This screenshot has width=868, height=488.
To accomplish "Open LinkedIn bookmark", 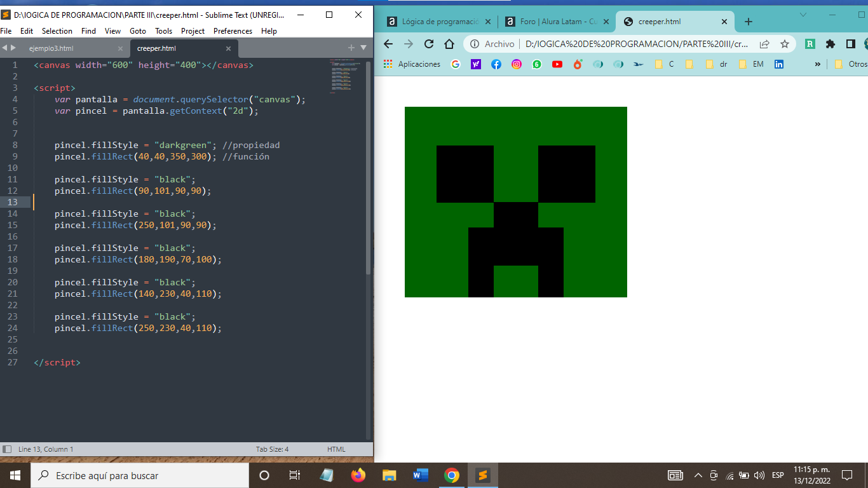I will (779, 64).
